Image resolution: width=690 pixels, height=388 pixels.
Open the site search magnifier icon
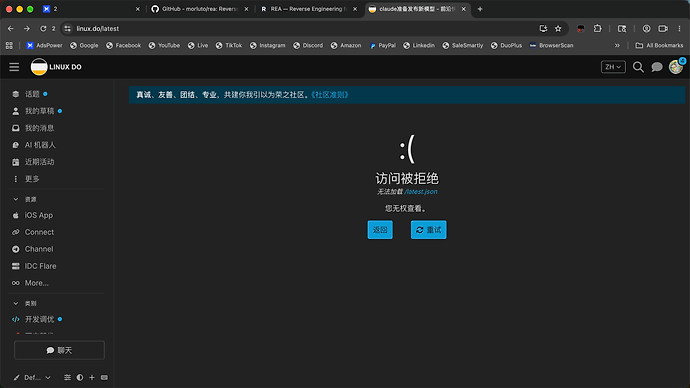[638, 67]
